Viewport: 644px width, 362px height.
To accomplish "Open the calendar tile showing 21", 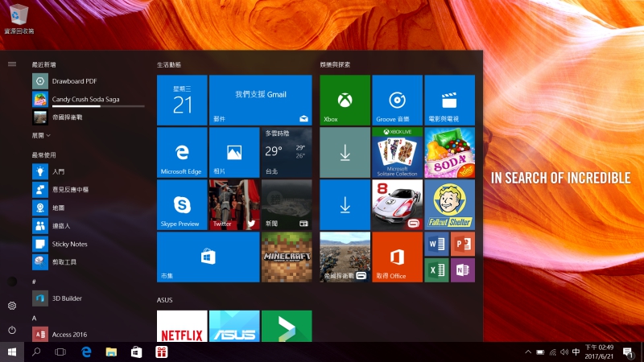I will point(182,100).
